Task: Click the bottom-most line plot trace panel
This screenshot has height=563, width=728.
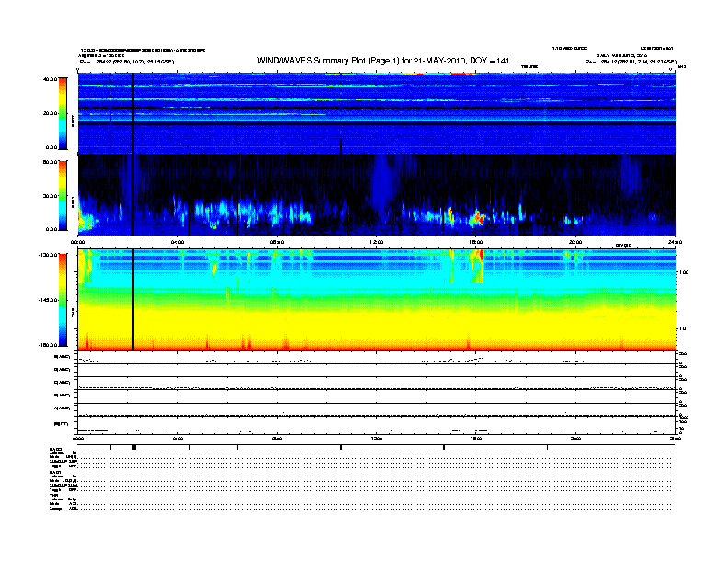Action: tap(376, 425)
